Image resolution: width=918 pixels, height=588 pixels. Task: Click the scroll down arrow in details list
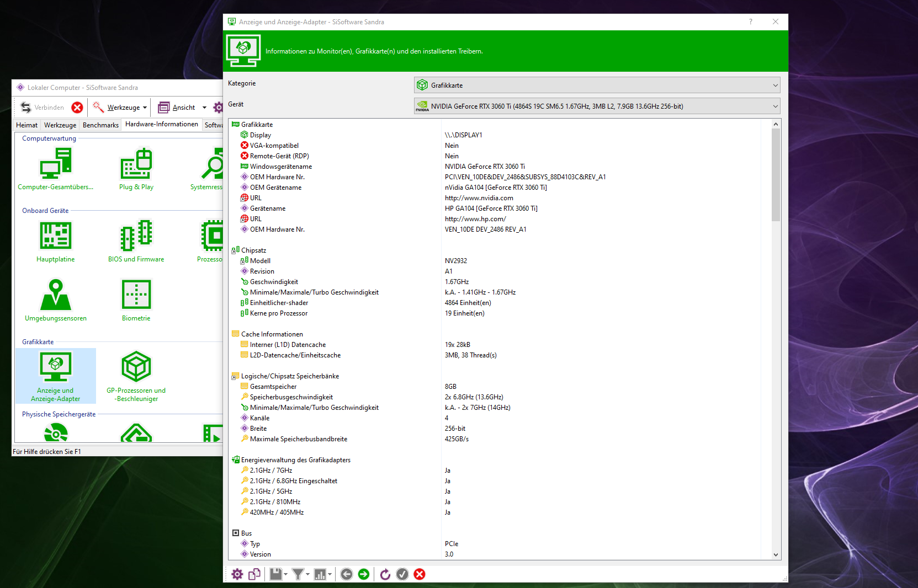[776, 555]
